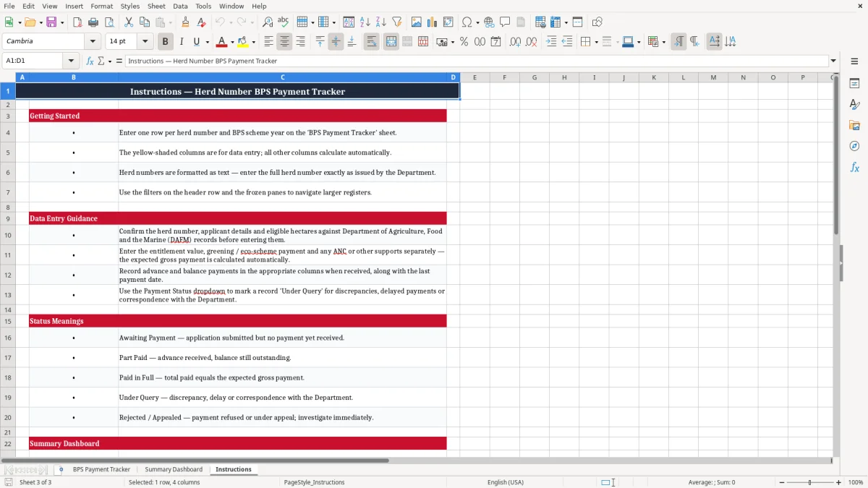
Task: Click the Font Name input field
Action: (x=43, y=41)
